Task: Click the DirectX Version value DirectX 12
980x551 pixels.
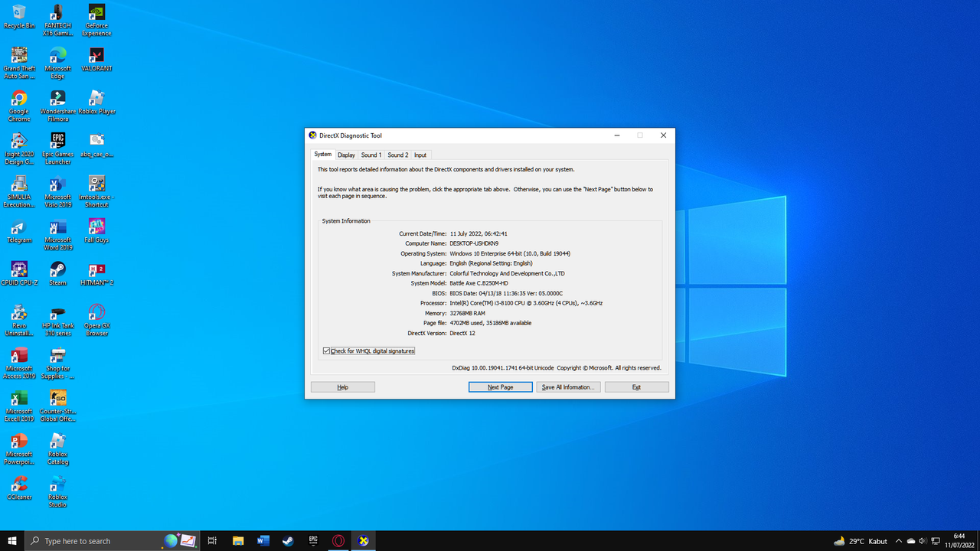Action: click(462, 333)
